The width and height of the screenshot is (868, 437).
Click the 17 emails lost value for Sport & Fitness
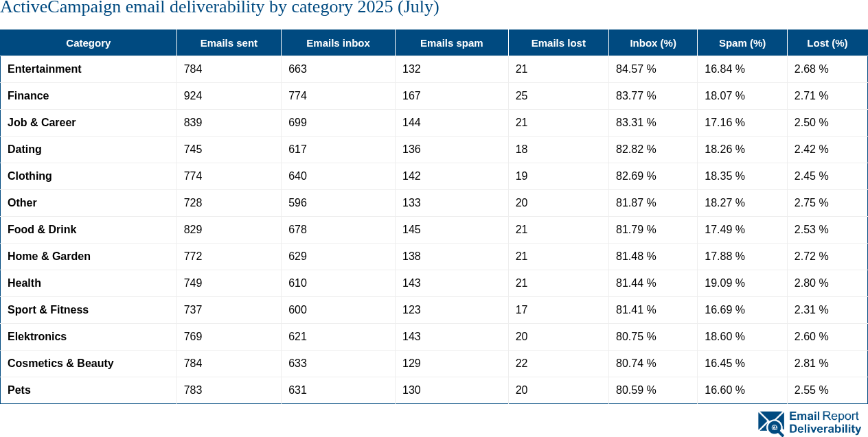pyautogui.click(x=522, y=310)
